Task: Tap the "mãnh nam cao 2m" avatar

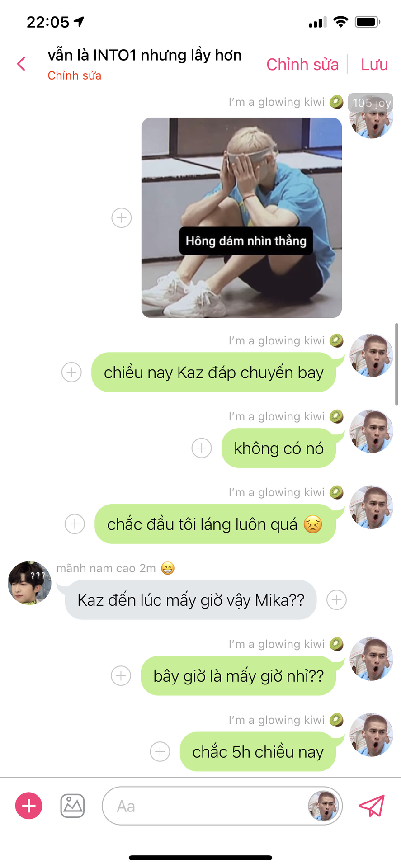Action: point(29,583)
